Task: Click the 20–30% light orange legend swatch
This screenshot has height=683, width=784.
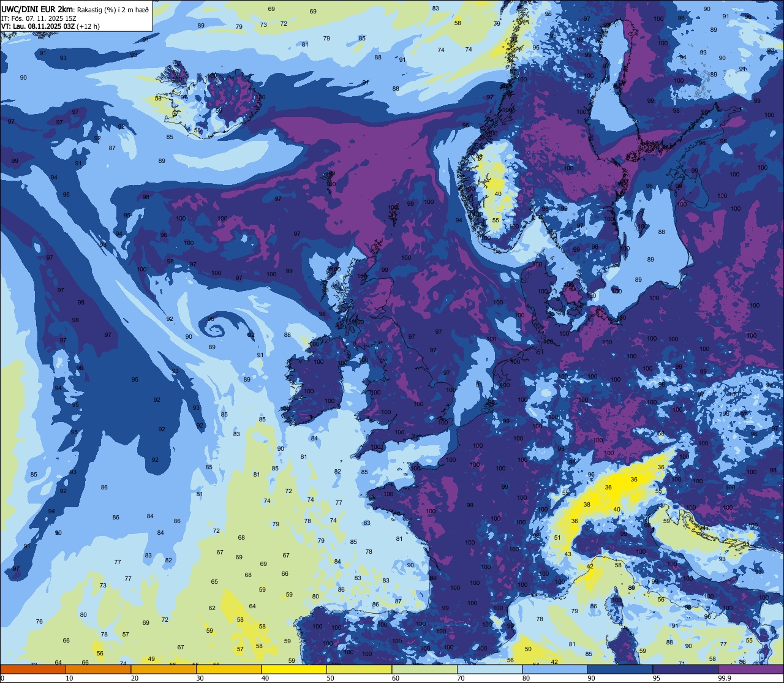Action: (x=164, y=669)
